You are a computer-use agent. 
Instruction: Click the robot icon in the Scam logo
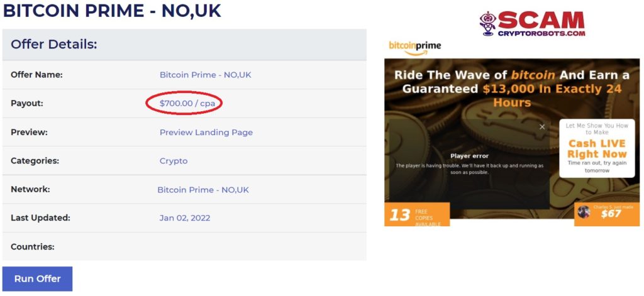pyautogui.click(x=487, y=23)
